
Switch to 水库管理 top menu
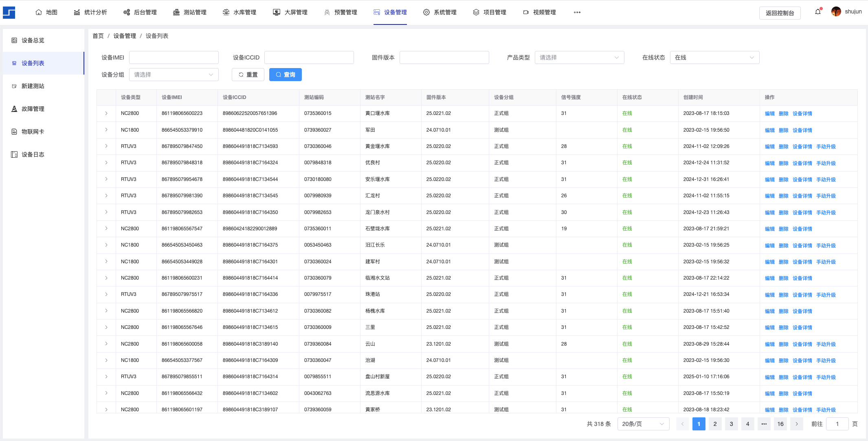pyautogui.click(x=240, y=13)
